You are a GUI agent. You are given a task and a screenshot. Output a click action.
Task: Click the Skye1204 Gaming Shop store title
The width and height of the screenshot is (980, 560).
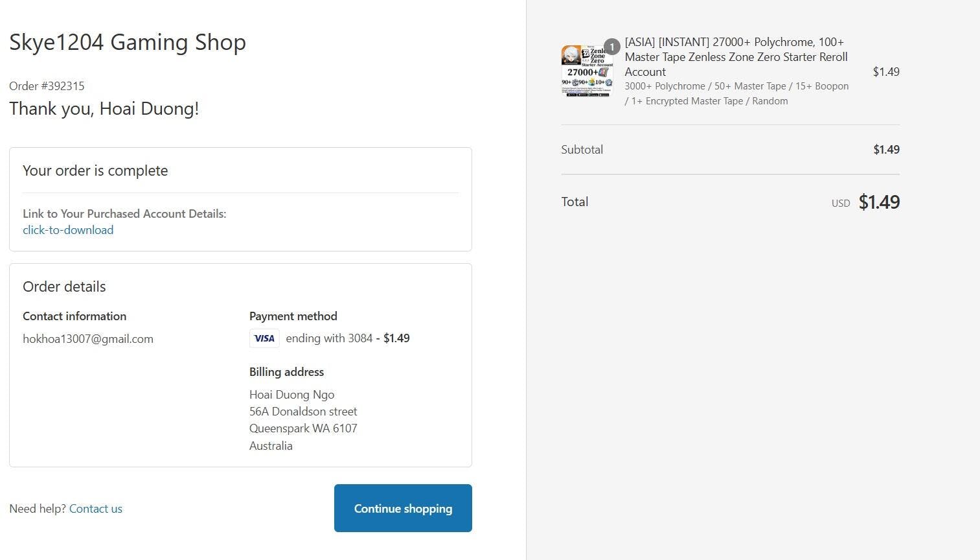tap(128, 42)
